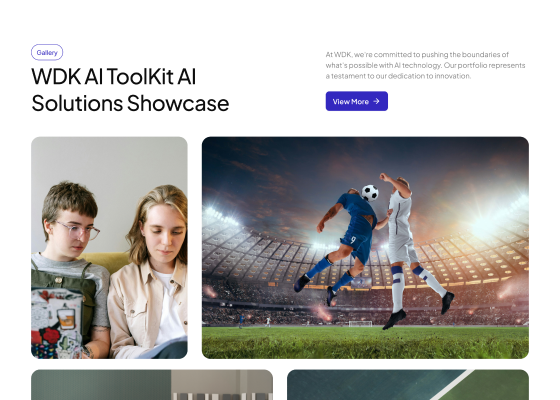Image resolution: width=560 pixels, height=400 pixels.
Task: Select the partially visible striped interior image
Action: [152, 385]
